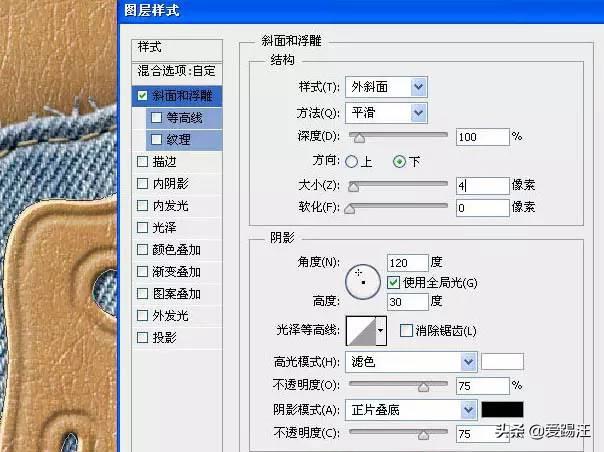Select the 纹理 sub-item label

(x=178, y=139)
